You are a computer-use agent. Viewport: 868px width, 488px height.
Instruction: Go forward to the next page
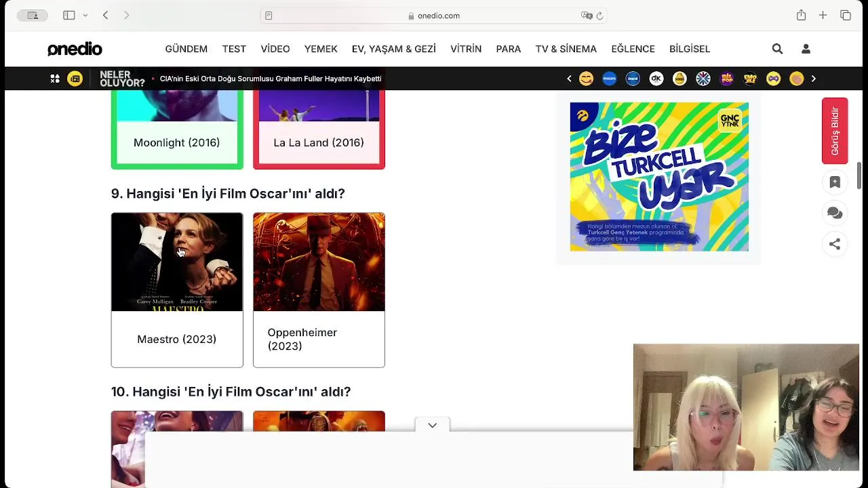pyautogui.click(x=126, y=15)
